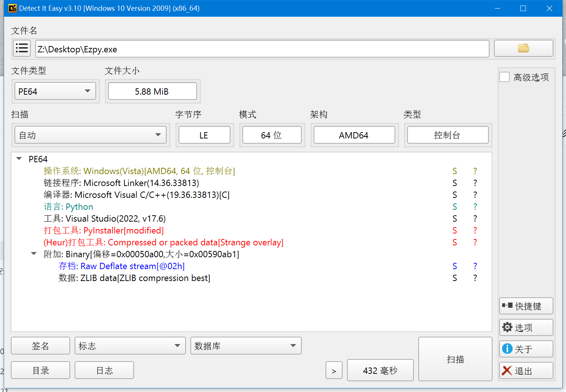The height and width of the screenshot is (392, 566).
Task: Click ? on the ZLIB data row
Action: pos(475,278)
